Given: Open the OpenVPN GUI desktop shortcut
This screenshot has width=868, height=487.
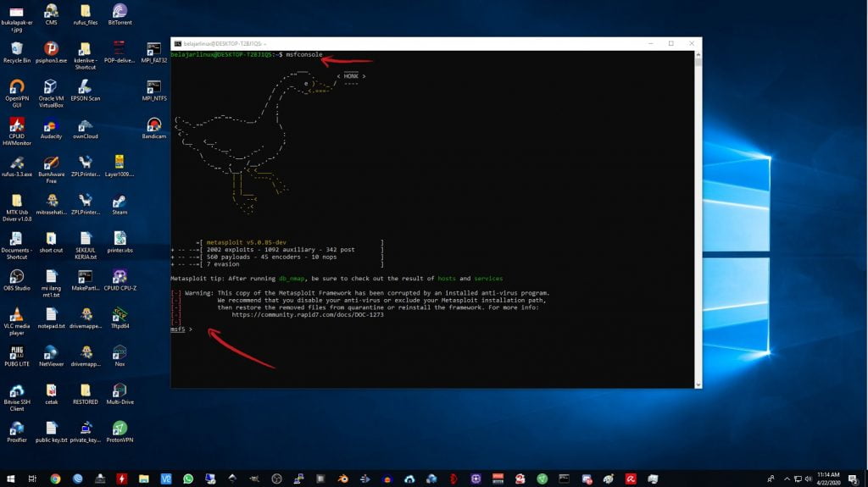Looking at the screenshot, I should (x=17, y=93).
